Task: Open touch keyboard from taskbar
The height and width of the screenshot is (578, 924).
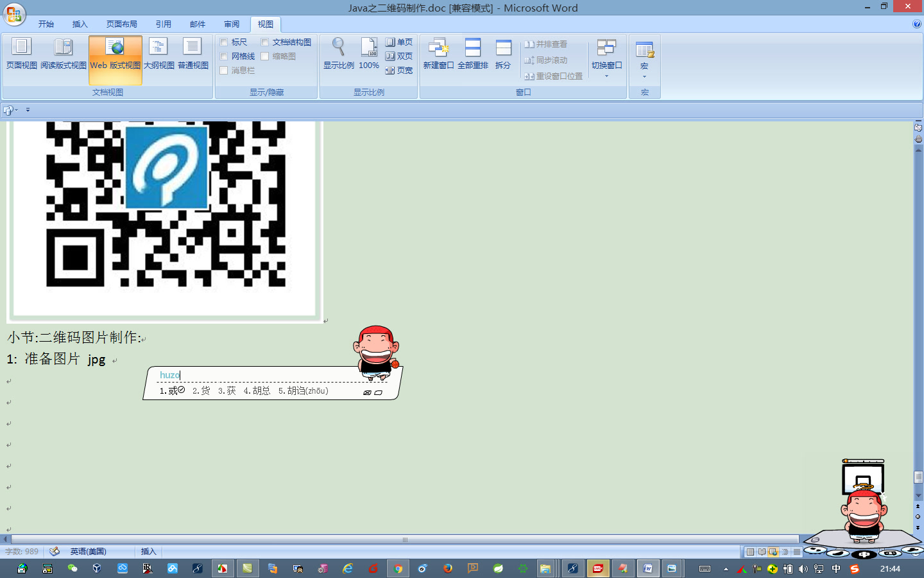Action: pos(705,569)
